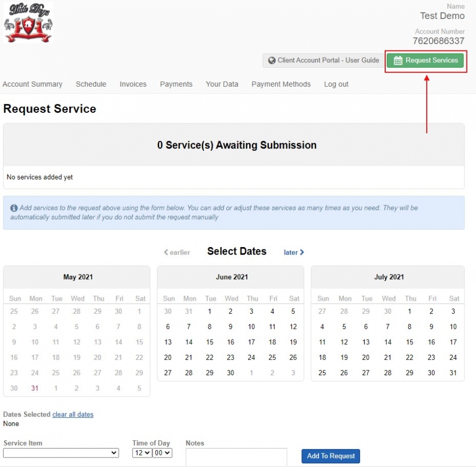Choose July 31 in July 2021

pyautogui.click(x=453, y=373)
